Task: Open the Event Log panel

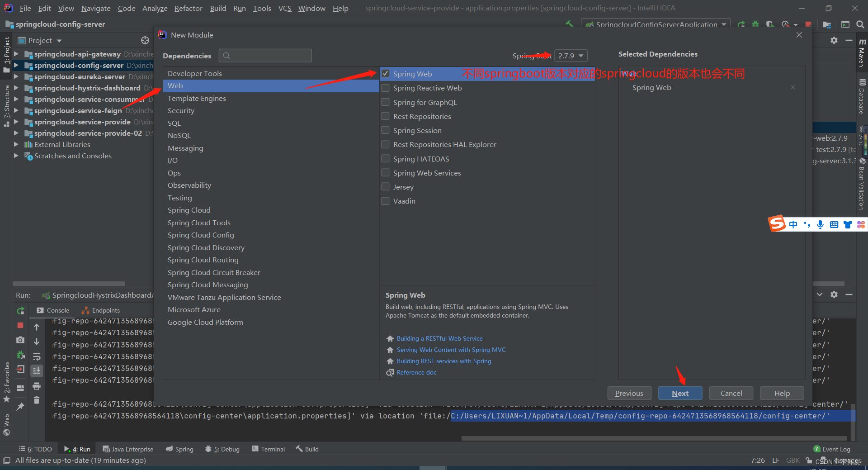Action: coord(832,449)
